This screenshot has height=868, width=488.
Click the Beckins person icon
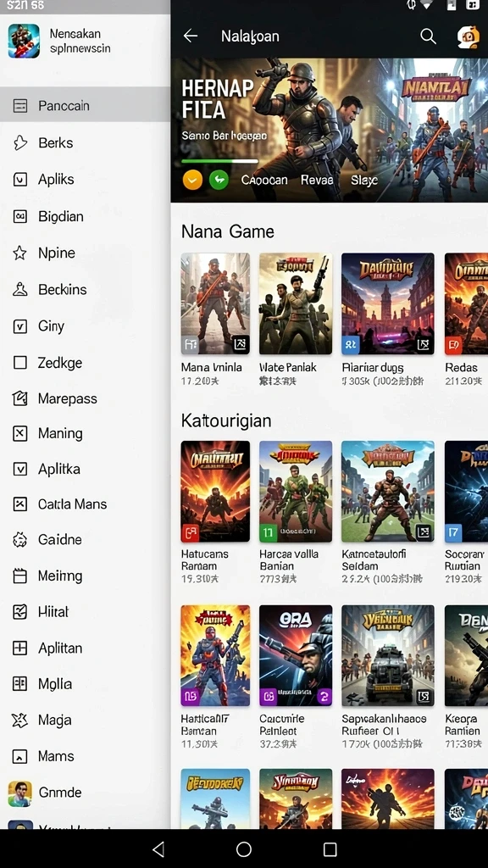tap(20, 290)
